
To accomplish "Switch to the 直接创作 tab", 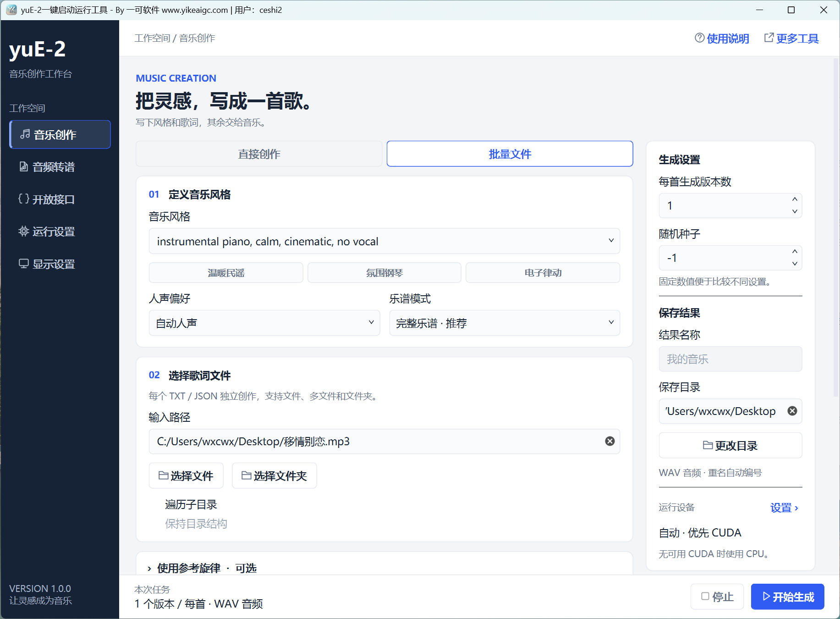I will click(259, 154).
